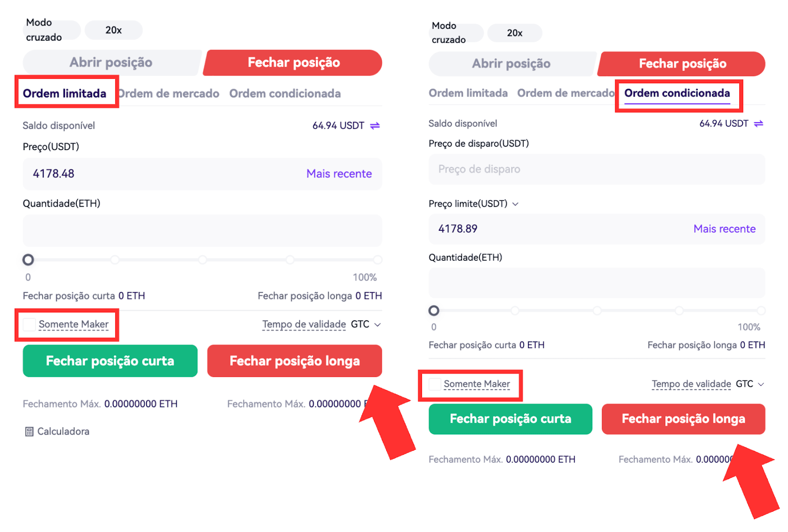This screenshot has height=532, width=788.
Task: Open the 20x leverage selector, left panel
Action: [113, 30]
